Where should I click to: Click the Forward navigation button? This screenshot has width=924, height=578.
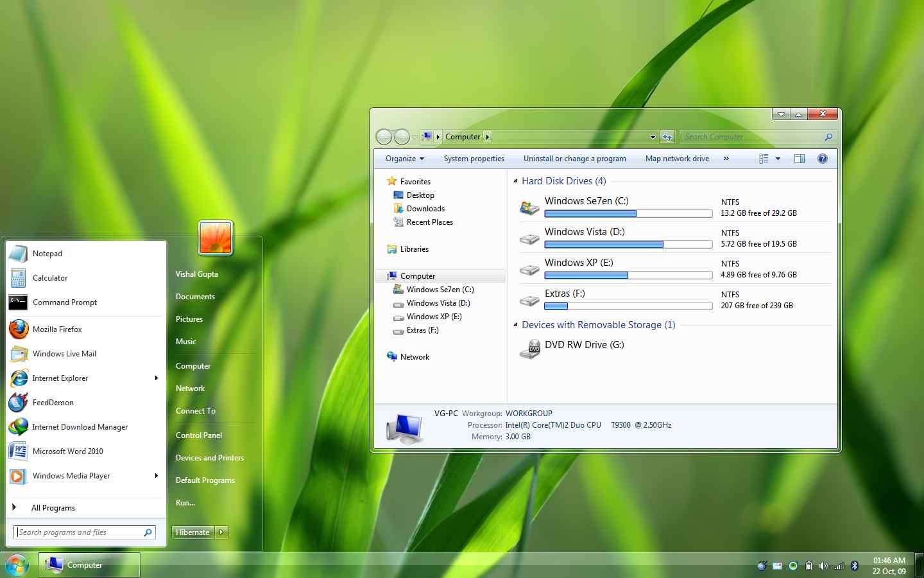pyautogui.click(x=402, y=136)
